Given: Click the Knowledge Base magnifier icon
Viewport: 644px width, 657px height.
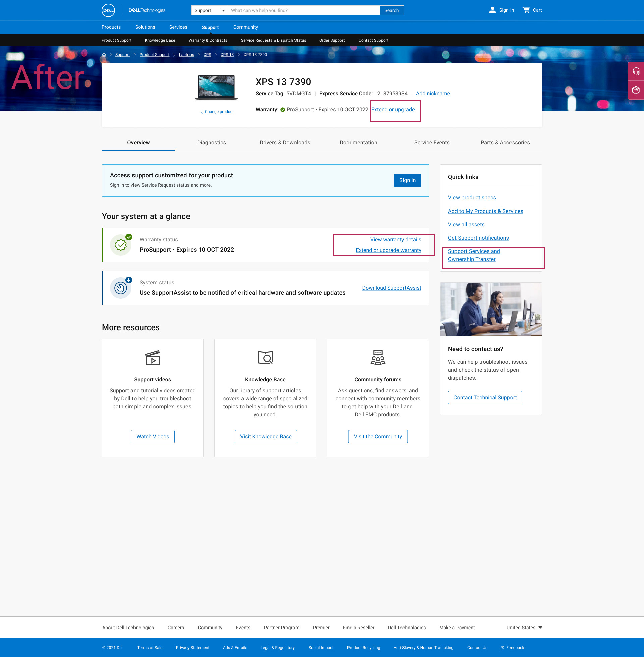Looking at the screenshot, I should (265, 358).
